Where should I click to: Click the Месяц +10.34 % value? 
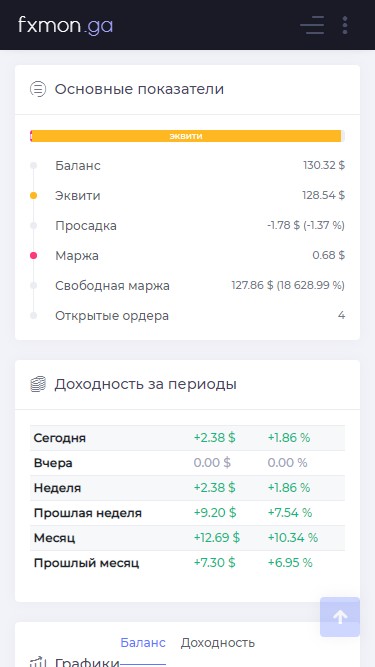(x=293, y=538)
